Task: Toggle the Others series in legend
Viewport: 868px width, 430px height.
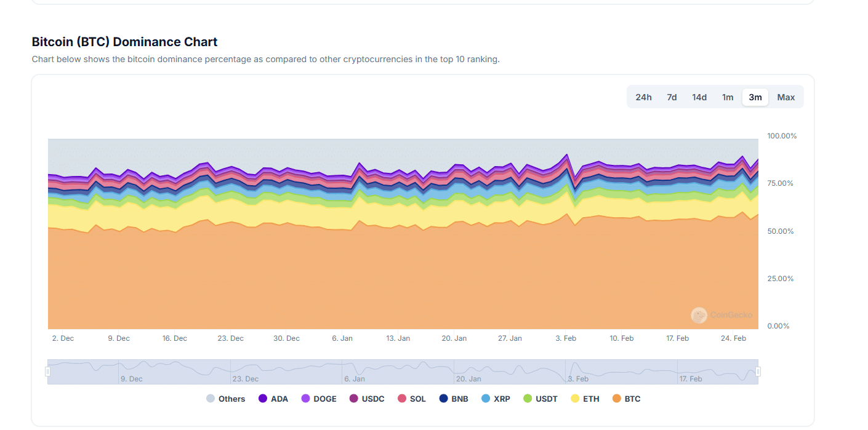Action: click(225, 399)
